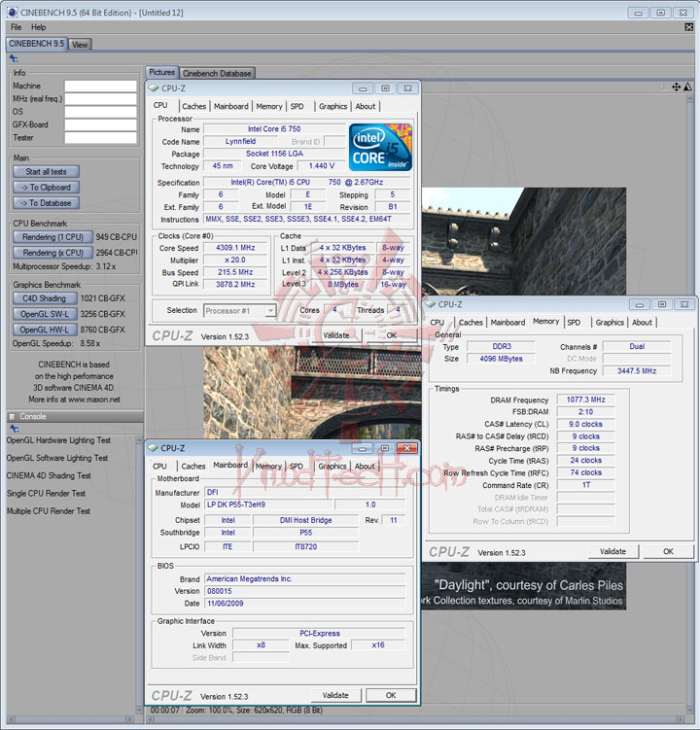Screen dimensions: 700x730
Task: Click the Tester input field
Action: point(100,138)
